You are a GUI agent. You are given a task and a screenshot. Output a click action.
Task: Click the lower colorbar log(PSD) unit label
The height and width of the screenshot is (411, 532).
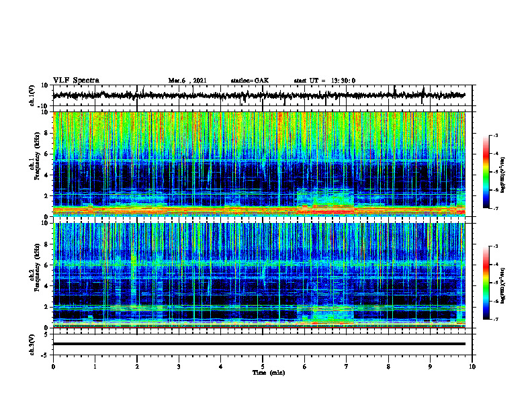(x=504, y=286)
